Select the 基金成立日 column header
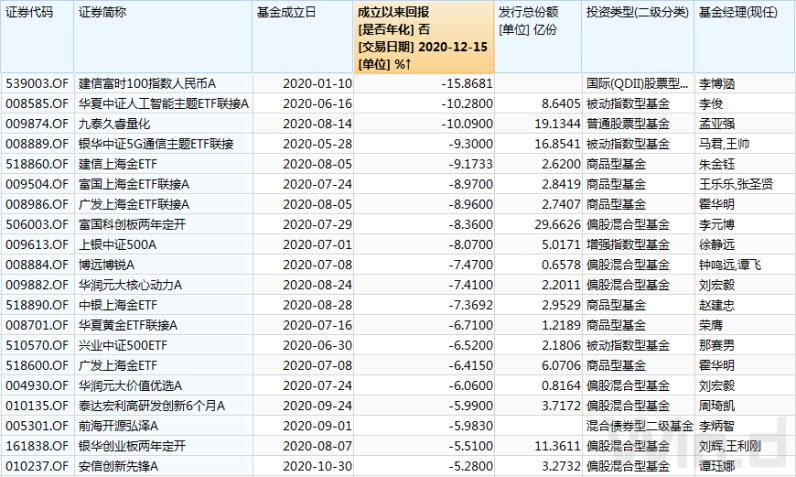 click(286, 12)
